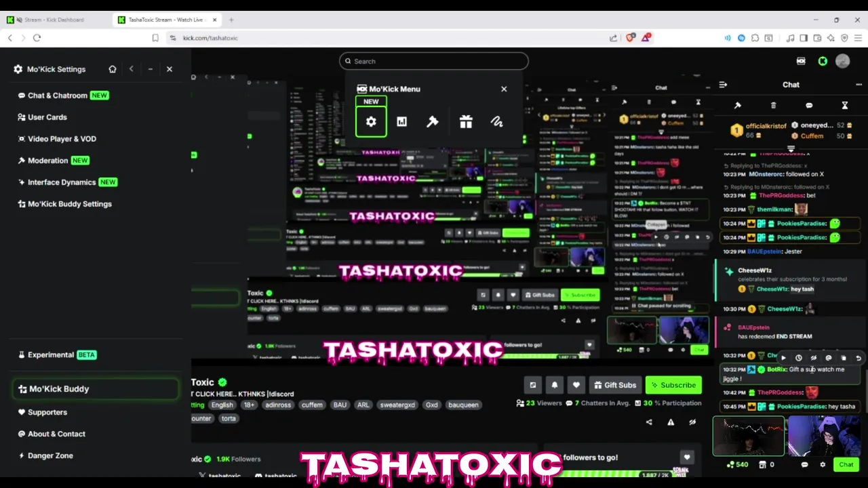Screen dimensions: 868x488
Task: Click the sweatergxd tag
Action: 397,405
